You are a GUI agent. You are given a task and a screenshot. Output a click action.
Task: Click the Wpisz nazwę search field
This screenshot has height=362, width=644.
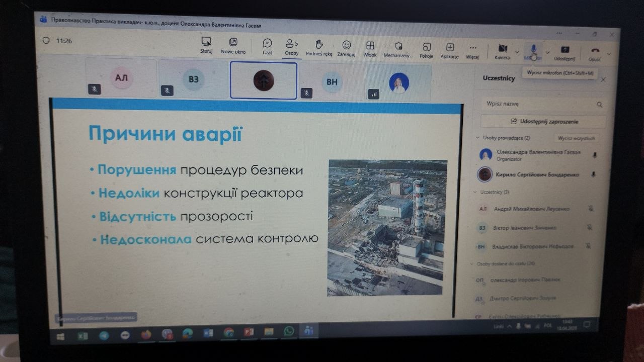[x=538, y=104]
